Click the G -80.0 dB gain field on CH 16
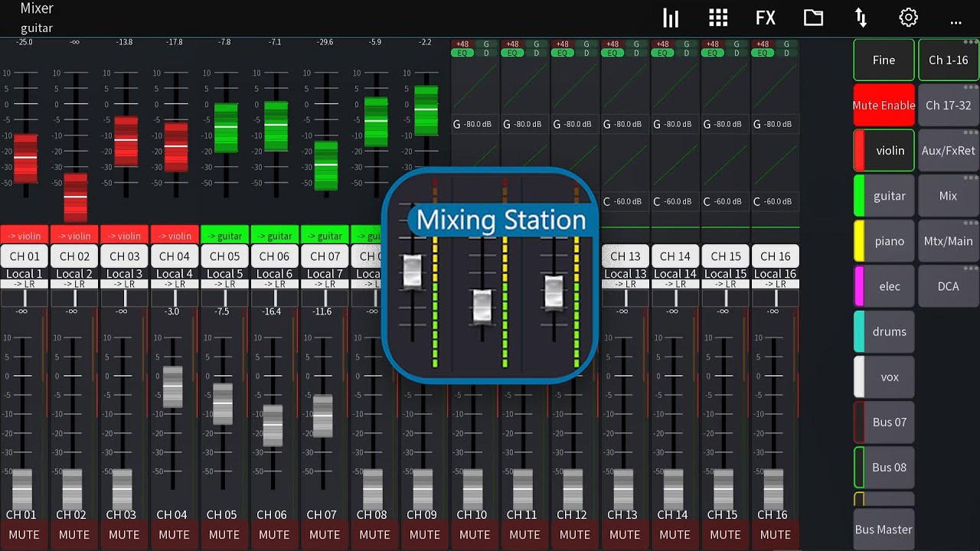Screen dimensions: 980x551 [x=775, y=124]
